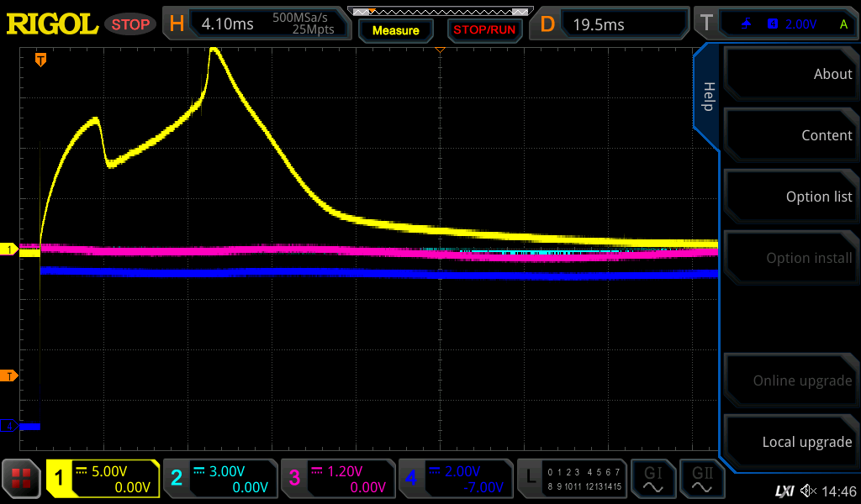Open the function navigation grid icon

(22, 479)
